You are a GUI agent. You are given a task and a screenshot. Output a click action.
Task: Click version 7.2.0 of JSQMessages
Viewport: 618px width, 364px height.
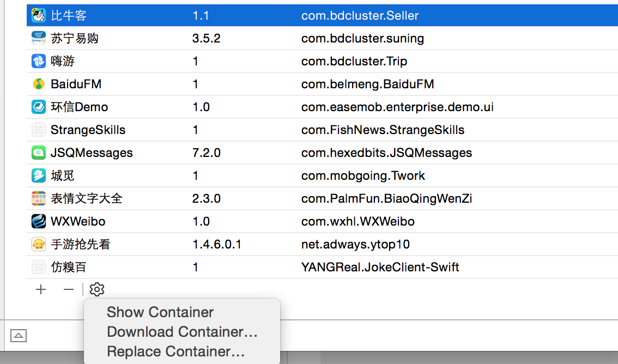point(207,153)
